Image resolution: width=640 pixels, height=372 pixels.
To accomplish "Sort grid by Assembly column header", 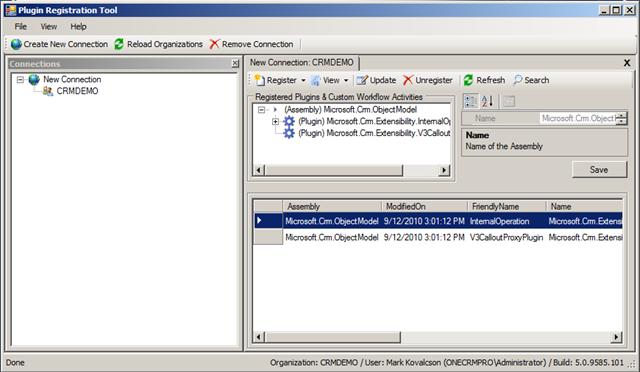I will (332, 207).
